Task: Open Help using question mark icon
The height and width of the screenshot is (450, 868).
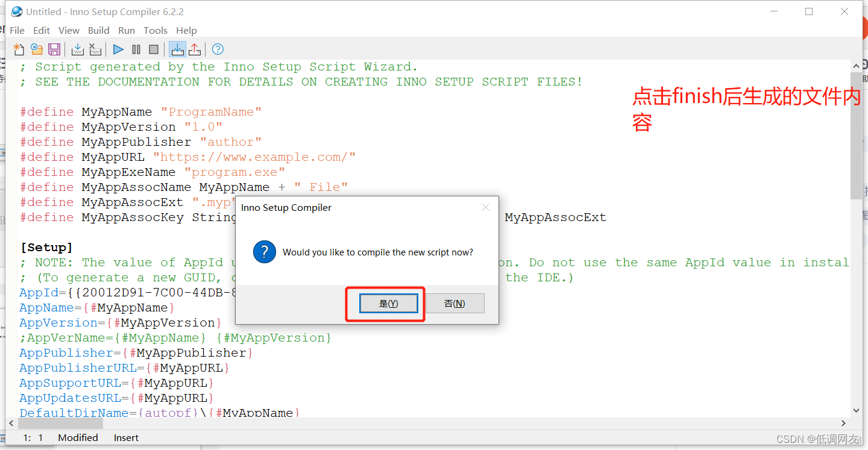Action: (x=218, y=49)
